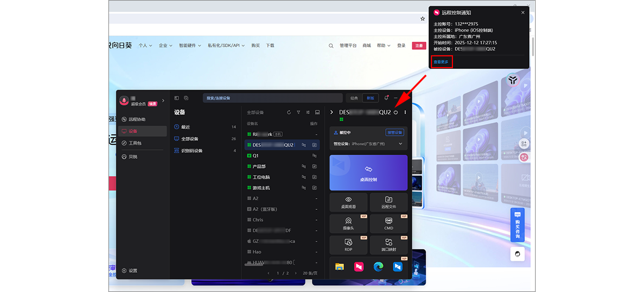The image size is (644, 292).
Task: Open CMD remote command line
Action: pyautogui.click(x=389, y=223)
